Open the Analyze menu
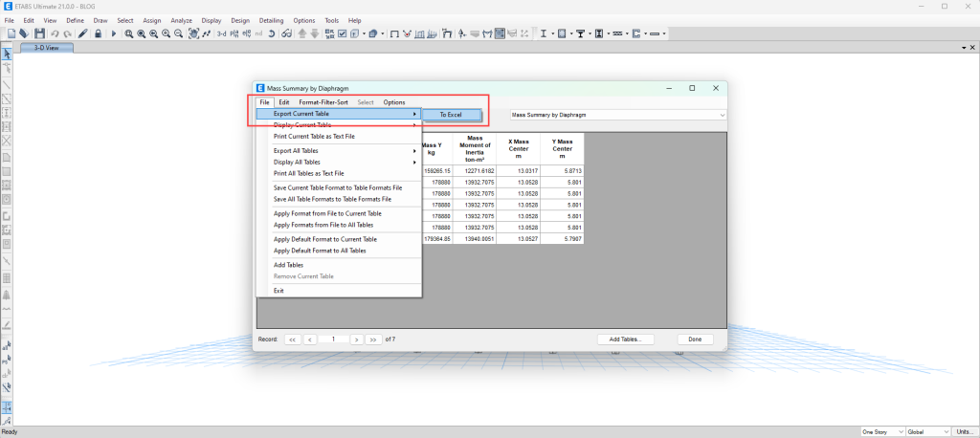 [x=181, y=21]
